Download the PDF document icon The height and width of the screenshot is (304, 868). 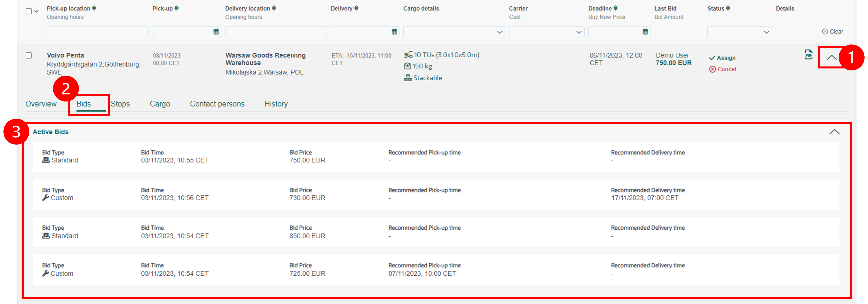tap(808, 55)
